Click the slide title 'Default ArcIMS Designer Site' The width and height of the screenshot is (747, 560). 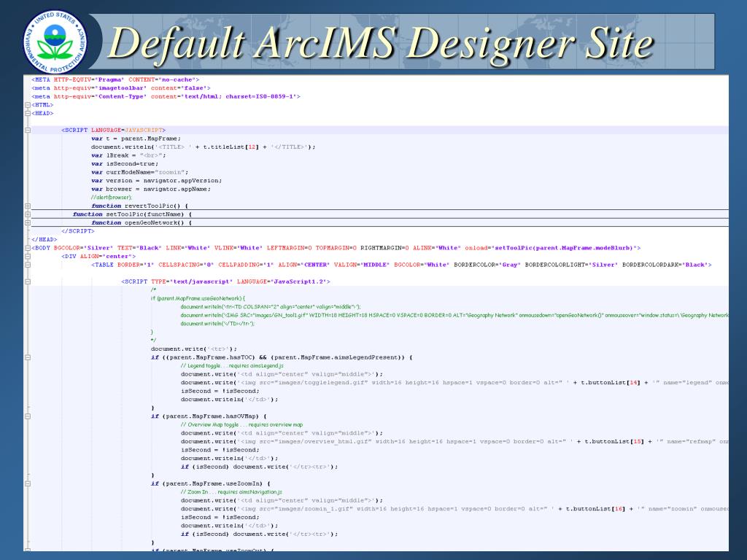point(381,43)
